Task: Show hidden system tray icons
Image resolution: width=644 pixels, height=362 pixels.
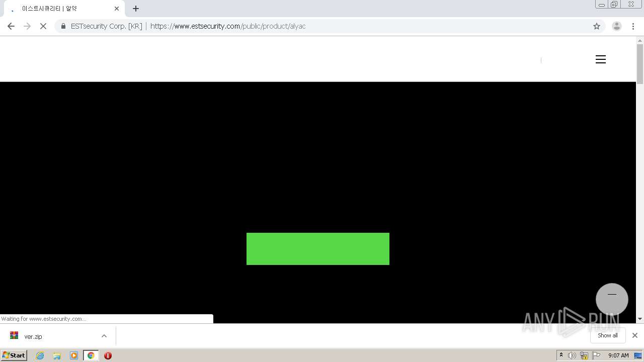Action: click(x=561, y=355)
